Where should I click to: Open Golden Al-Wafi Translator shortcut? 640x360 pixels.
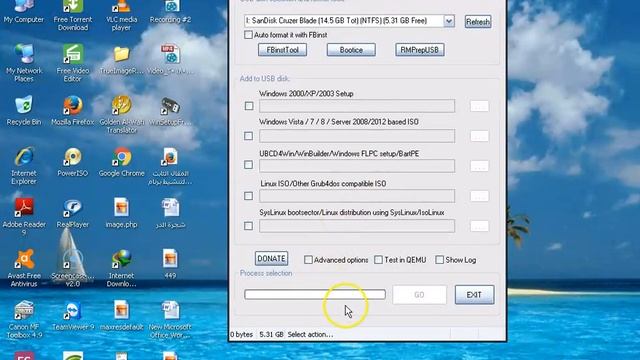click(121, 115)
